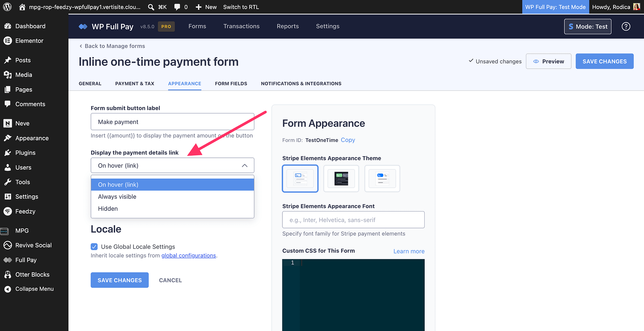Select the dark Stripe theme thumbnail

point(341,179)
